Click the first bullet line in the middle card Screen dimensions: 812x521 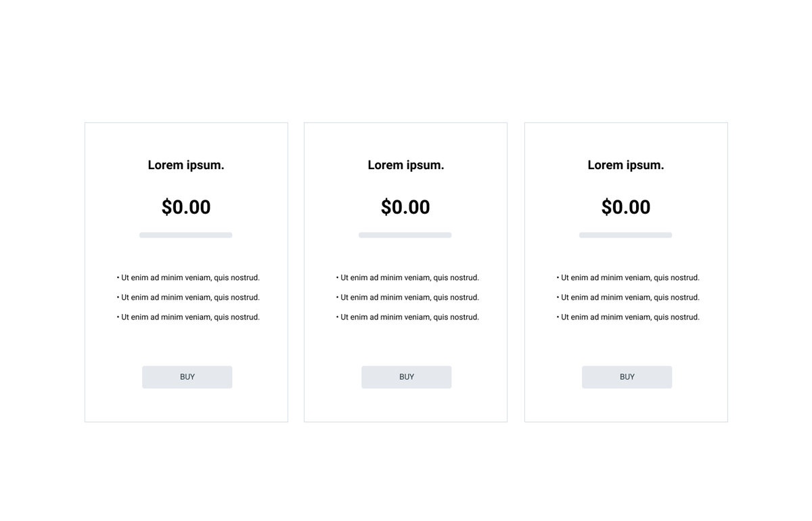tap(407, 277)
